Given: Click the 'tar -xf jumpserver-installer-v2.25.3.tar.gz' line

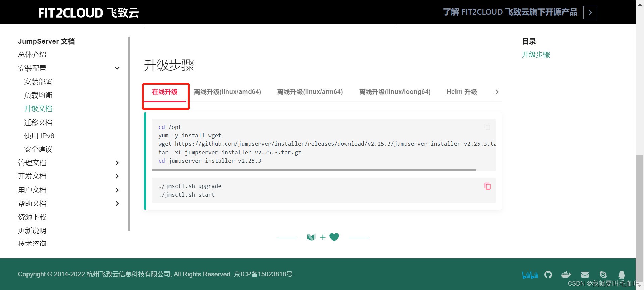Looking at the screenshot, I should (x=229, y=152).
